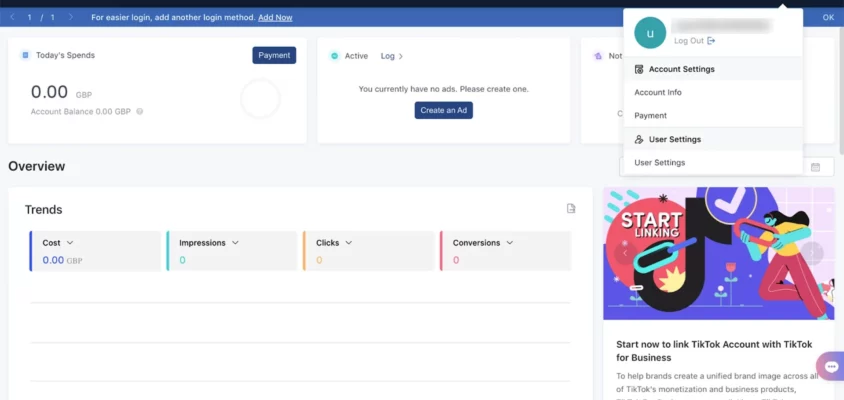844x400 pixels.
Task: Go to previous banner carousel slide
Action: coord(625,253)
